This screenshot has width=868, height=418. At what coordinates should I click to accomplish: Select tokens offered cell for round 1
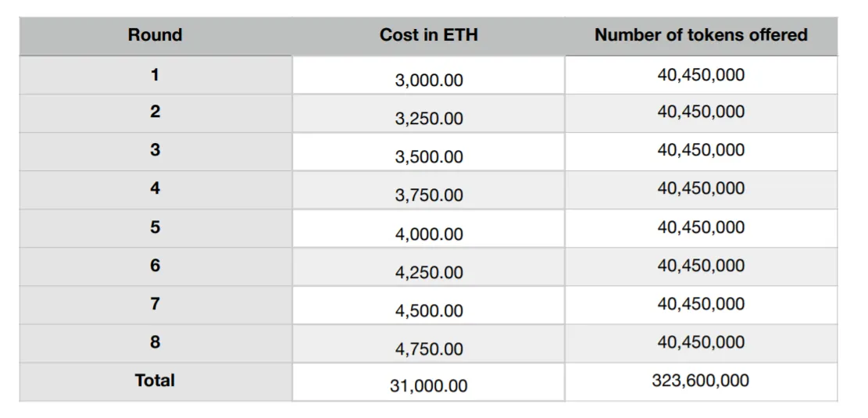coord(701,75)
